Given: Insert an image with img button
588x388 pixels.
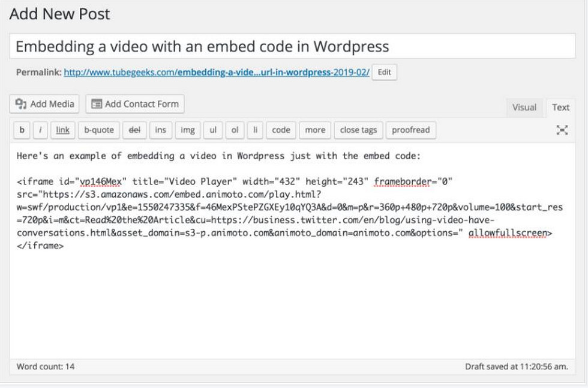Looking at the screenshot, I should point(187,130).
